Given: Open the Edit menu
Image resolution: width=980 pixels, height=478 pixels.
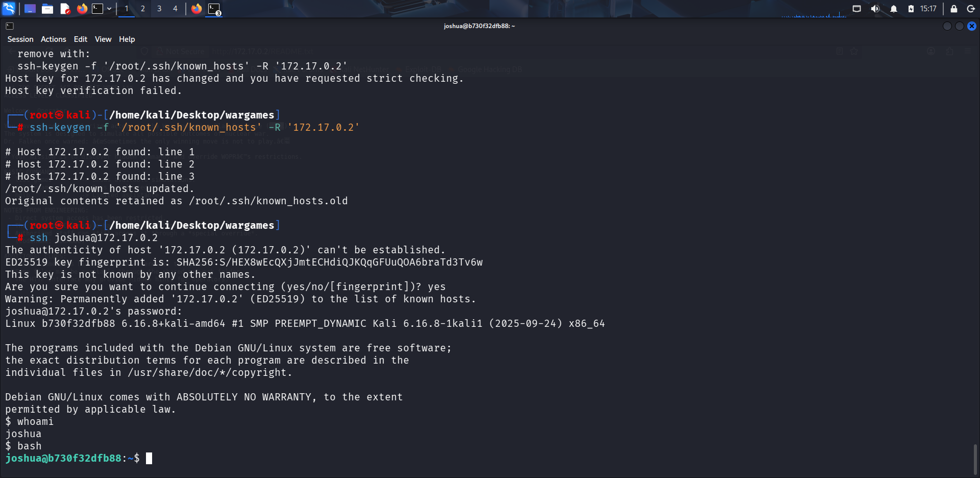Looking at the screenshot, I should tap(81, 39).
